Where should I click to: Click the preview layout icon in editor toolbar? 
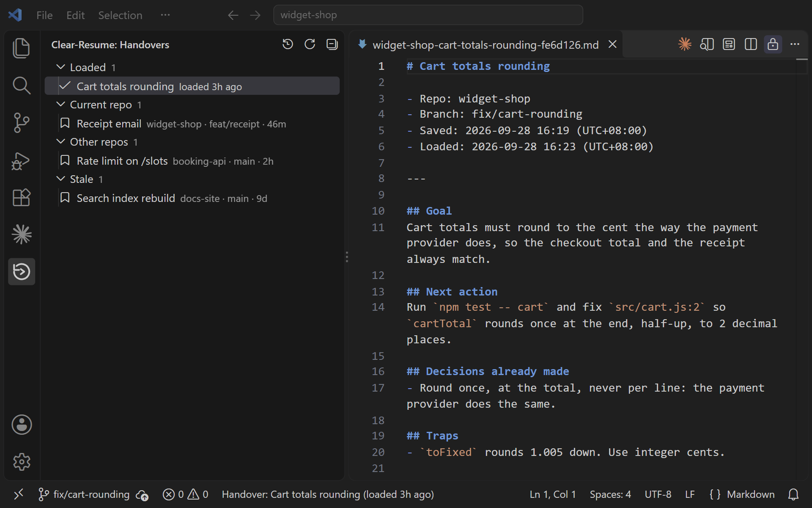729,44
